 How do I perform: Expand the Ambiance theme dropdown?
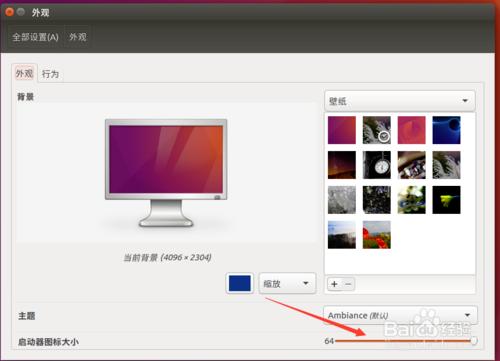click(400, 315)
